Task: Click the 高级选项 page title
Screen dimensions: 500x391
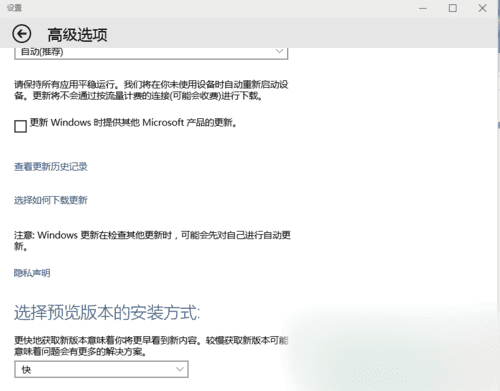Action: 77,35
